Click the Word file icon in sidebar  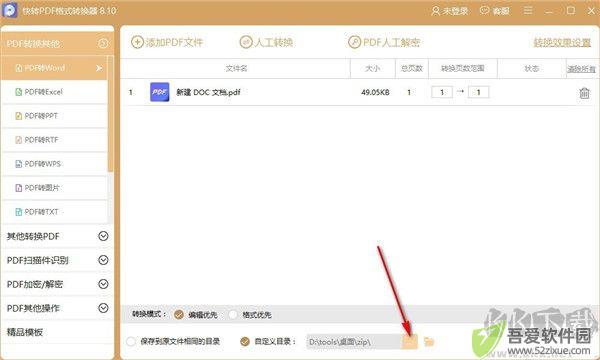[18, 68]
